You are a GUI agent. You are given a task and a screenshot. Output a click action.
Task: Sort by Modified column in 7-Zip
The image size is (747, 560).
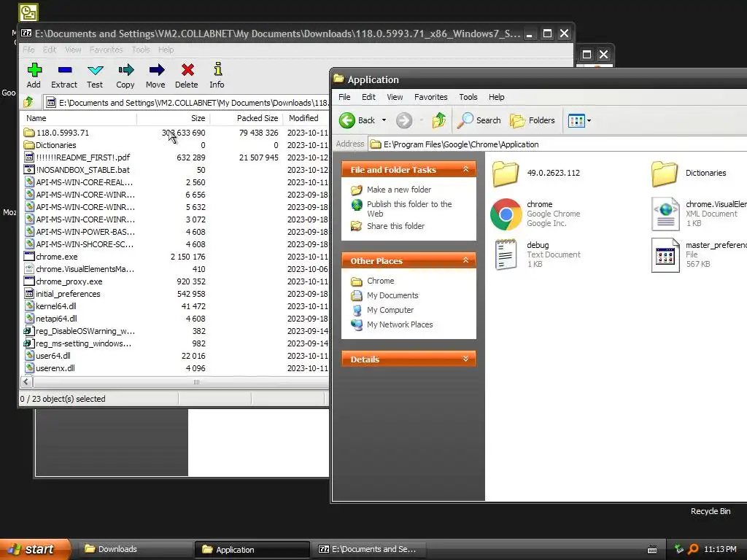click(x=306, y=118)
